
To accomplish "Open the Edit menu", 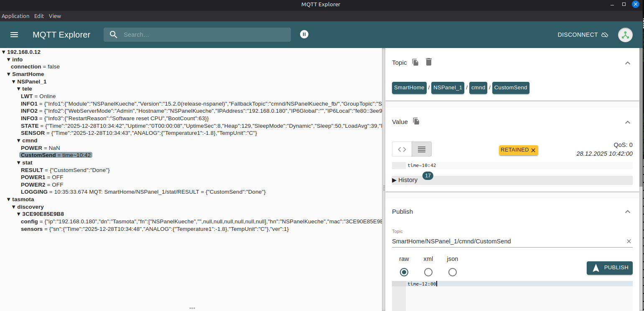I will (x=39, y=16).
